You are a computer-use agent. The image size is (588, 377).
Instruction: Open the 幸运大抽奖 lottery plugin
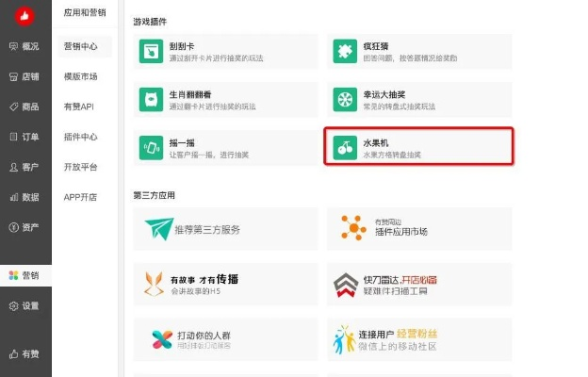click(x=419, y=99)
